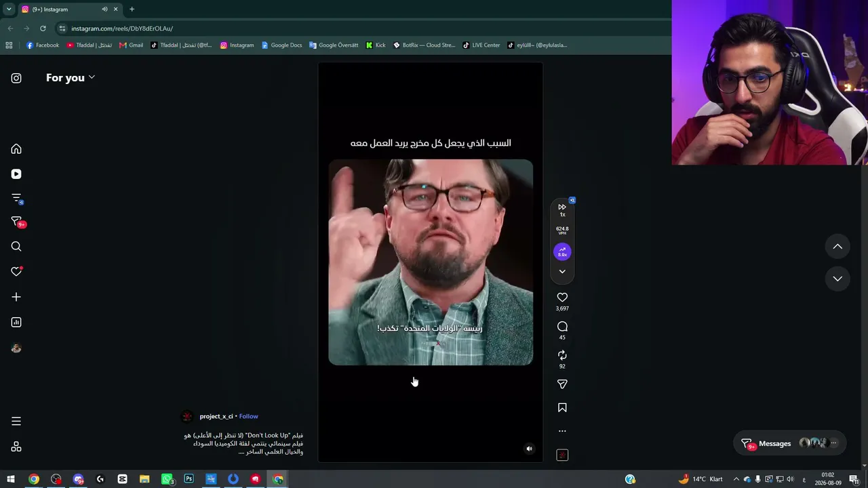Screen dimensions: 868x488
Task: Open WhatsApp from the taskbar
Action: [167, 479]
